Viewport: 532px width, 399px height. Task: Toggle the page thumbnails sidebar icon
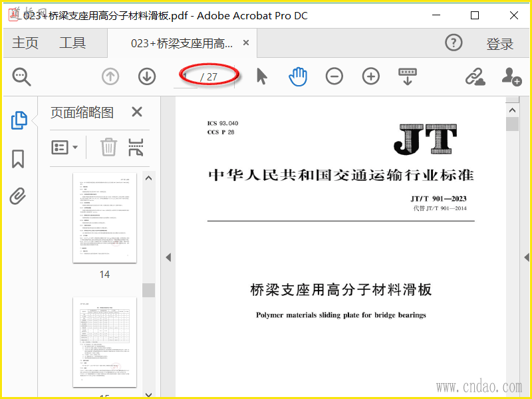(19, 120)
